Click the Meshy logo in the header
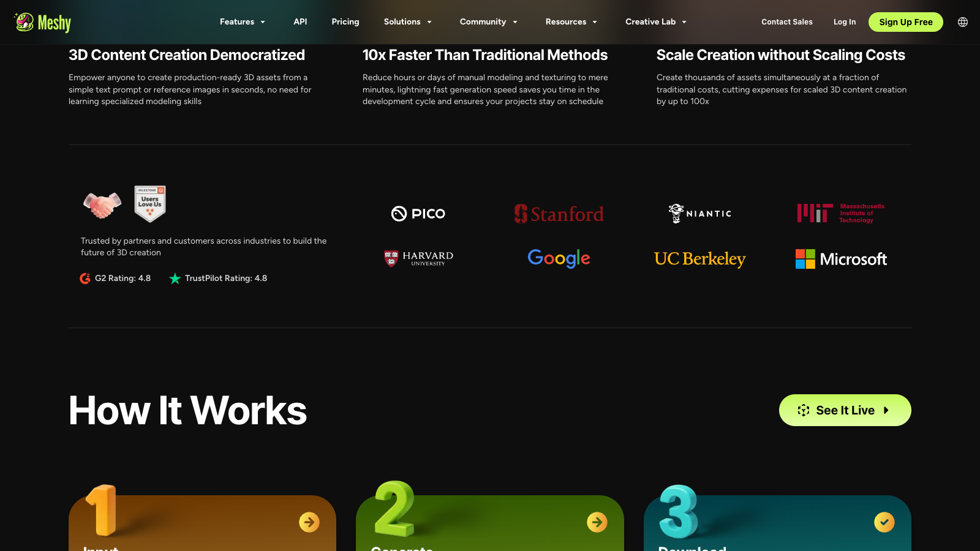The height and width of the screenshot is (551, 980). (x=43, y=22)
